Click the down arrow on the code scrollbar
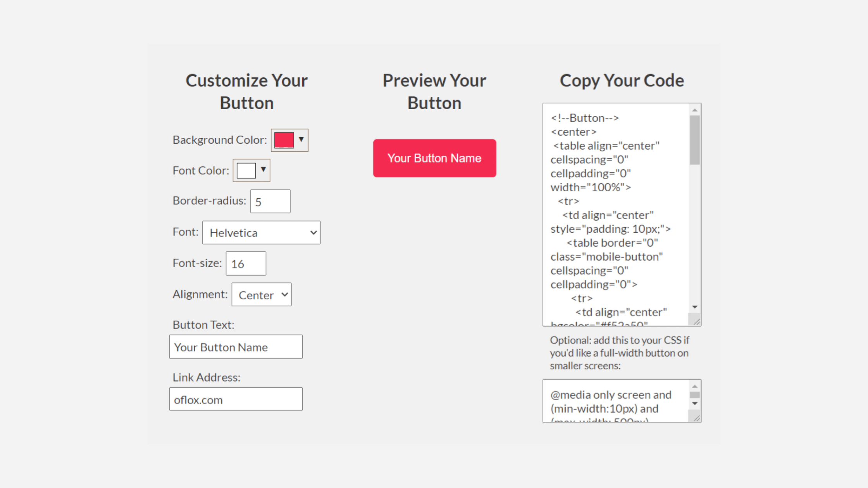868x488 pixels. click(695, 306)
